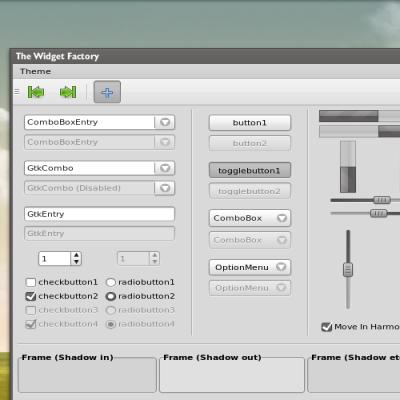The image size is (400, 400).
Task: Open the active ComboBox dropdown
Action: [x=250, y=218]
